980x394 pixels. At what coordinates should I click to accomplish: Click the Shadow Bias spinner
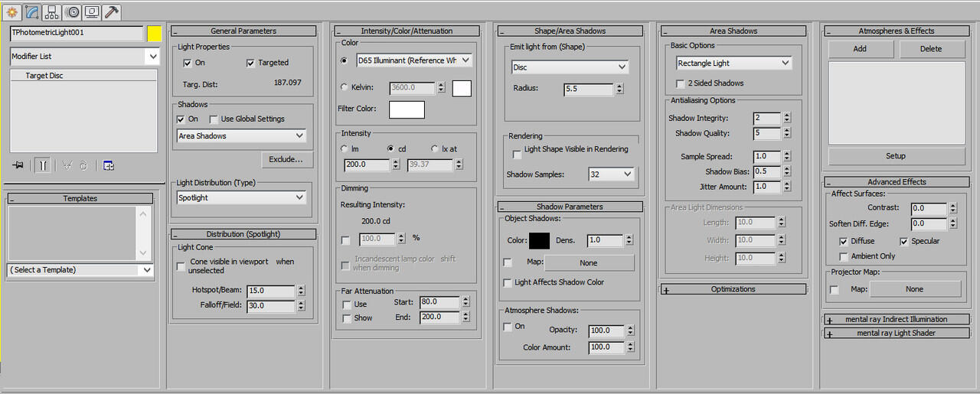(x=786, y=171)
